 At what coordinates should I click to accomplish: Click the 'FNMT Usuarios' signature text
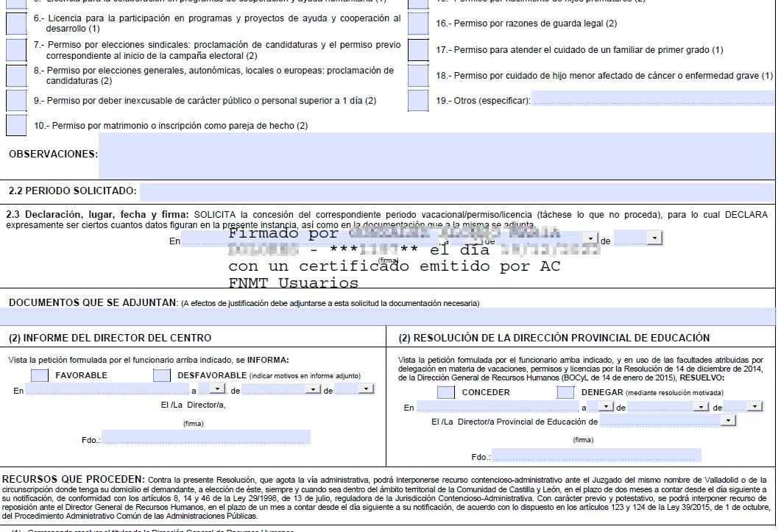[294, 283]
